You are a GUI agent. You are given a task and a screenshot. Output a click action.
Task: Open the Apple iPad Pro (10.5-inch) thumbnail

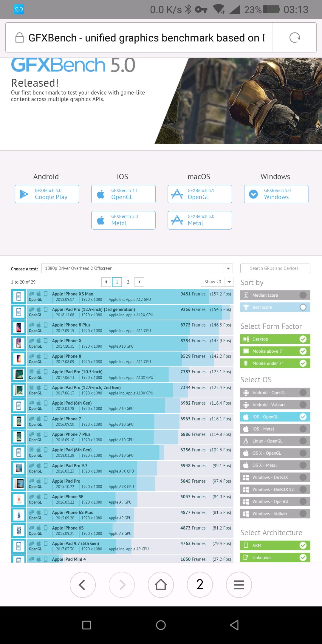(x=19, y=374)
